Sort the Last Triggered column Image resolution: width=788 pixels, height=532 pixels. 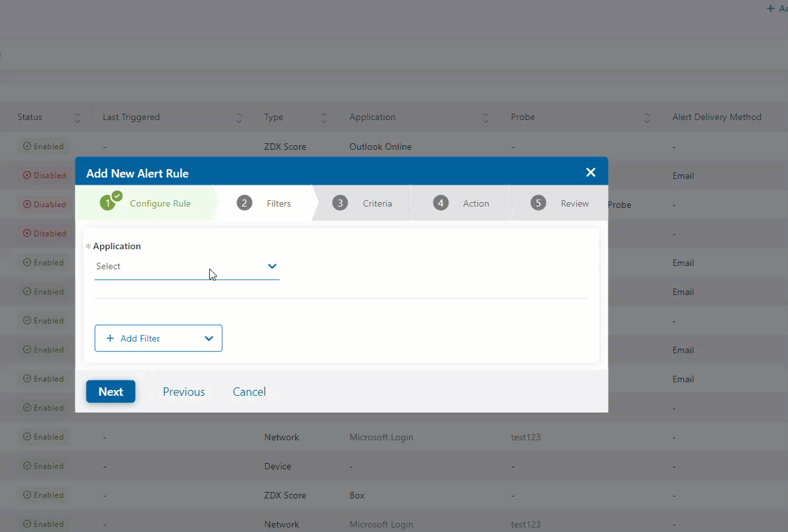(239, 117)
